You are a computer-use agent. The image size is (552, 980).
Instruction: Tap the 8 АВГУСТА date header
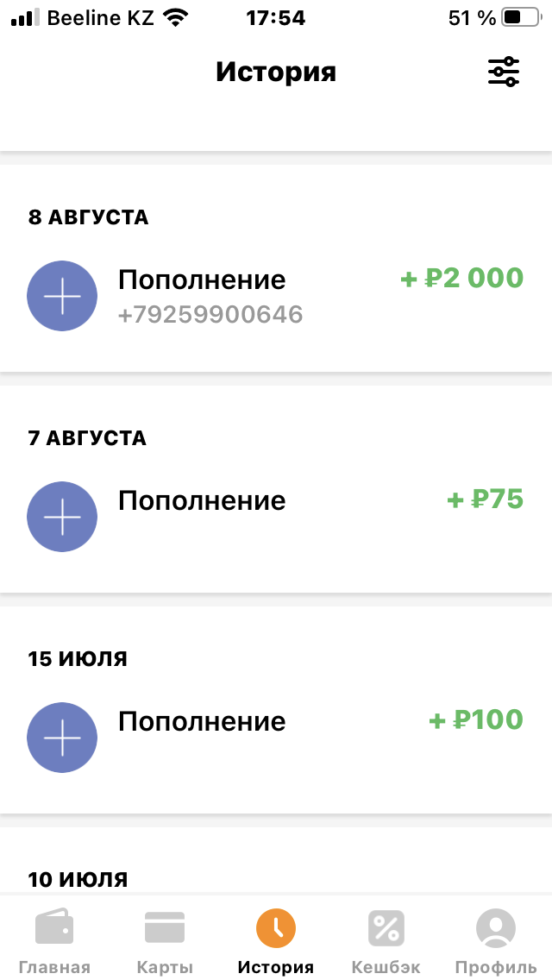point(89,217)
